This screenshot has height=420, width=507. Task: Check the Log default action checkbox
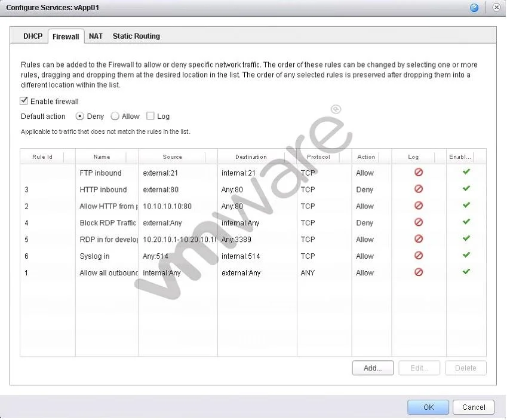tap(150, 115)
